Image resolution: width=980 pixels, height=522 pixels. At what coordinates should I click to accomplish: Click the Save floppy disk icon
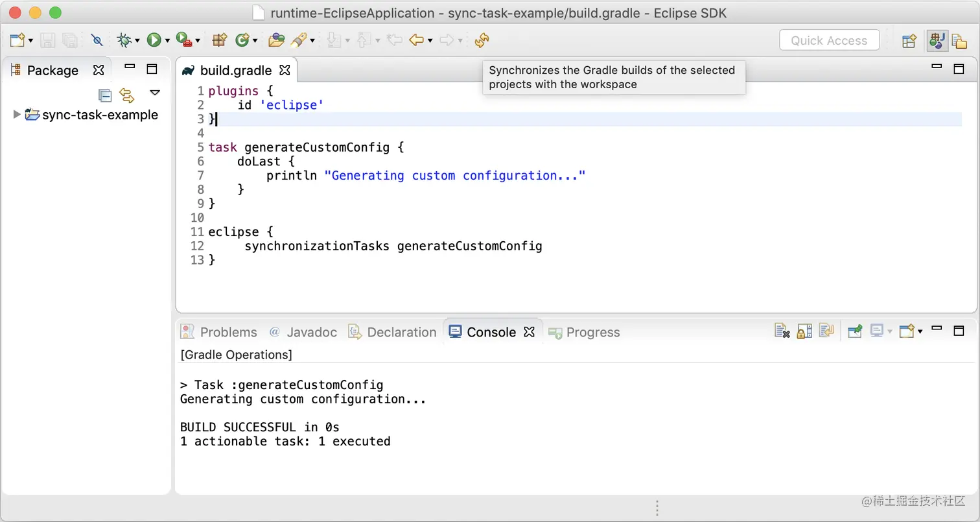pos(48,40)
